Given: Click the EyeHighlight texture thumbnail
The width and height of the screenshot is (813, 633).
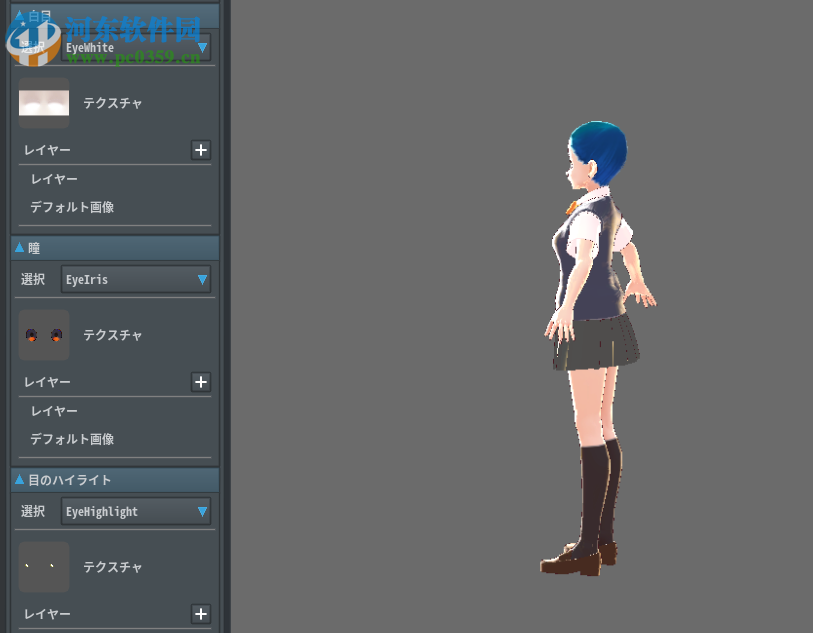Looking at the screenshot, I should (43, 566).
